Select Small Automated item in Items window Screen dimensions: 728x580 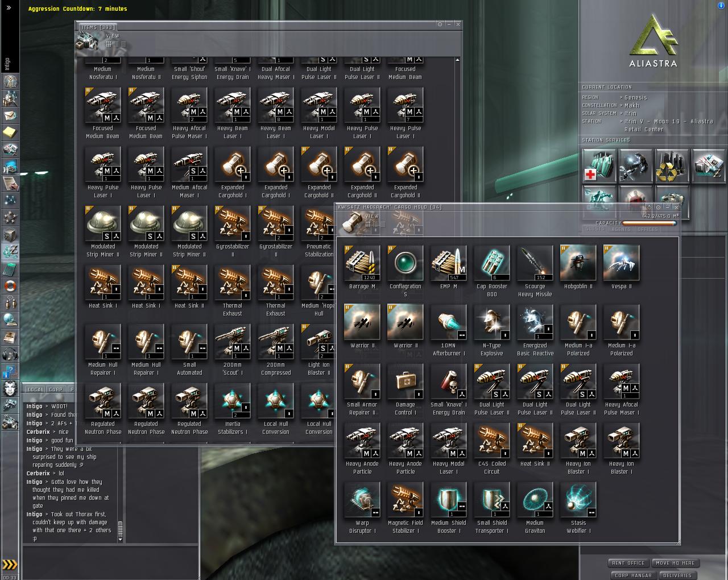(x=189, y=350)
